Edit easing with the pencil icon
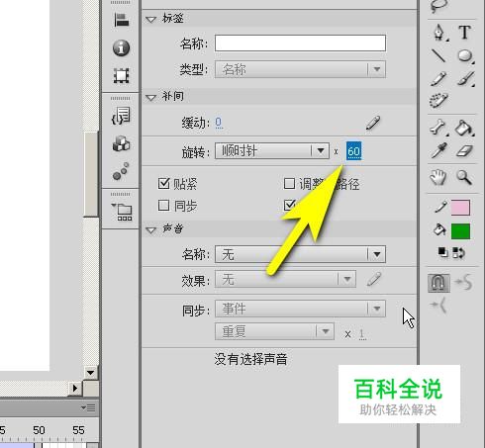The width and height of the screenshot is (485, 448). coord(373,123)
